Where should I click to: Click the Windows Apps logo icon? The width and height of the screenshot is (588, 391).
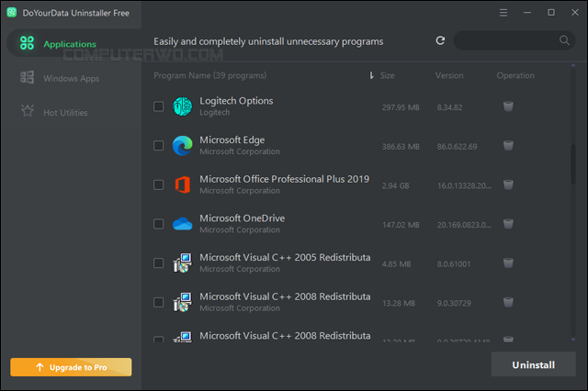coord(27,77)
